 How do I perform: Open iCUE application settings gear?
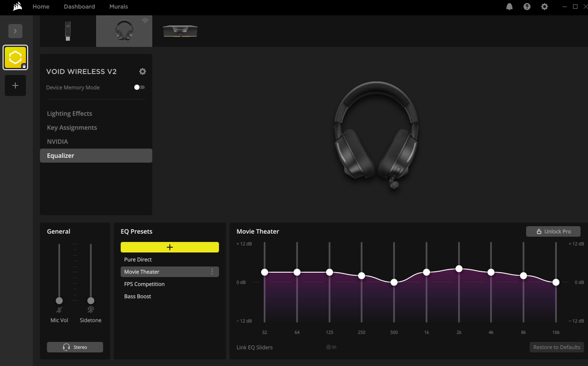point(544,7)
